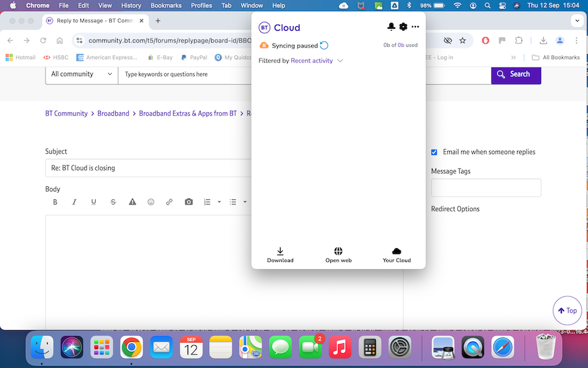
Task: Click the Top scroll button
Action: tap(567, 310)
